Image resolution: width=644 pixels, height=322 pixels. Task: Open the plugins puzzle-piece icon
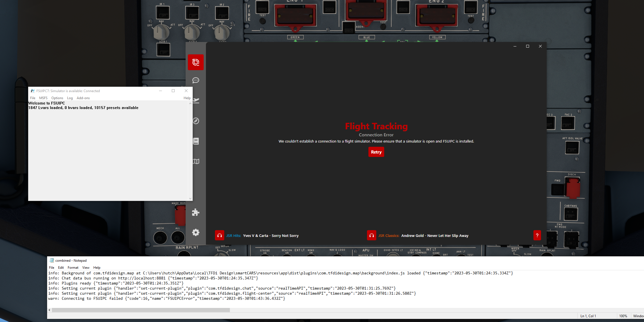195,212
